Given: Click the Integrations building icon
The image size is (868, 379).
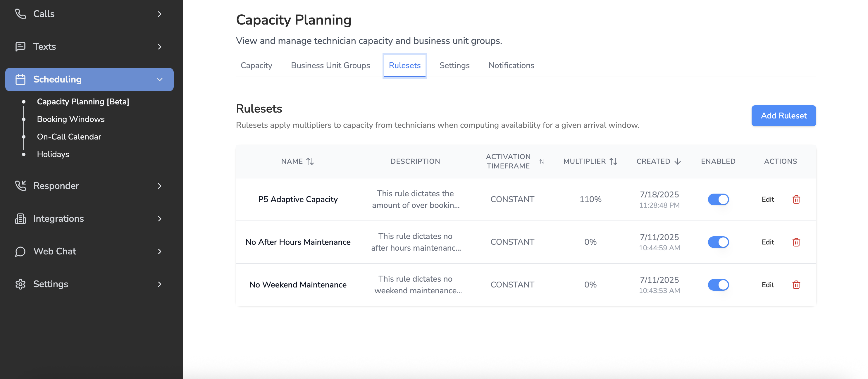Looking at the screenshot, I should [x=20, y=219].
